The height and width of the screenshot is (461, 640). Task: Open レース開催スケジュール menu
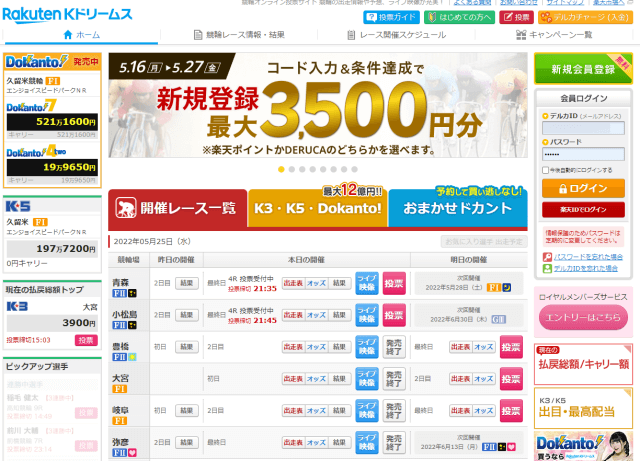(397, 35)
